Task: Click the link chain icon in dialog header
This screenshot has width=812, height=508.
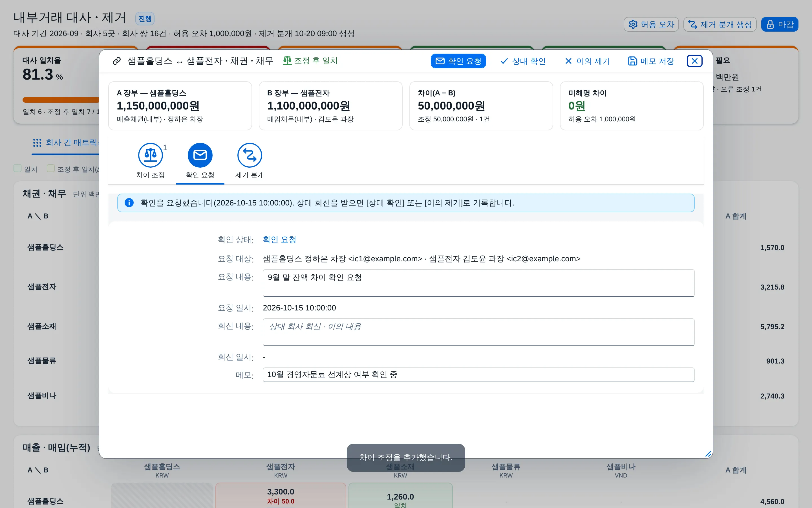Action: tap(116, 61)
